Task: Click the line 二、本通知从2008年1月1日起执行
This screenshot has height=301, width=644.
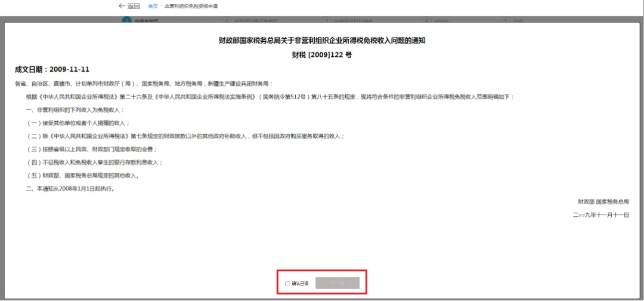Action: pos(70,189)
